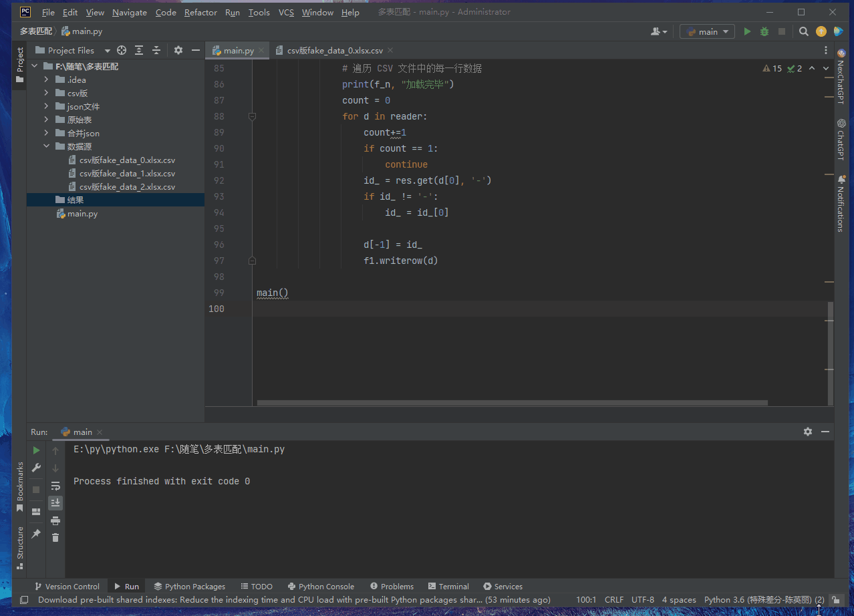Viewport: 854px width, 616px height.
Task: Collapse the 数据源 folder
Action: tap(46, 147)
